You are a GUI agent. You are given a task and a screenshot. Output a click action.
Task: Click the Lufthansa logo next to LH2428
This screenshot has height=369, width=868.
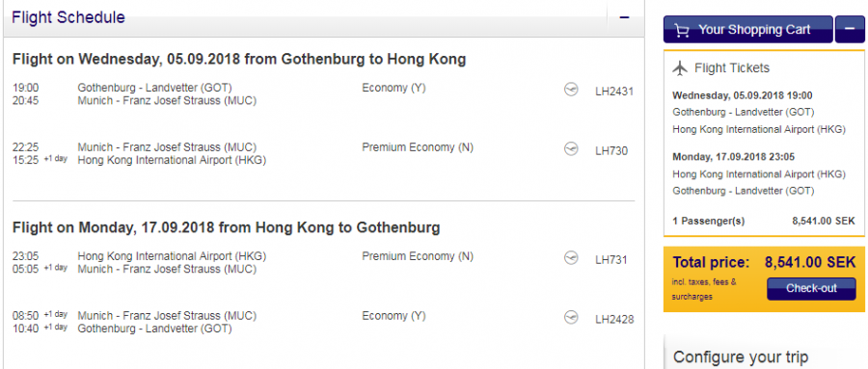(571, 318)
